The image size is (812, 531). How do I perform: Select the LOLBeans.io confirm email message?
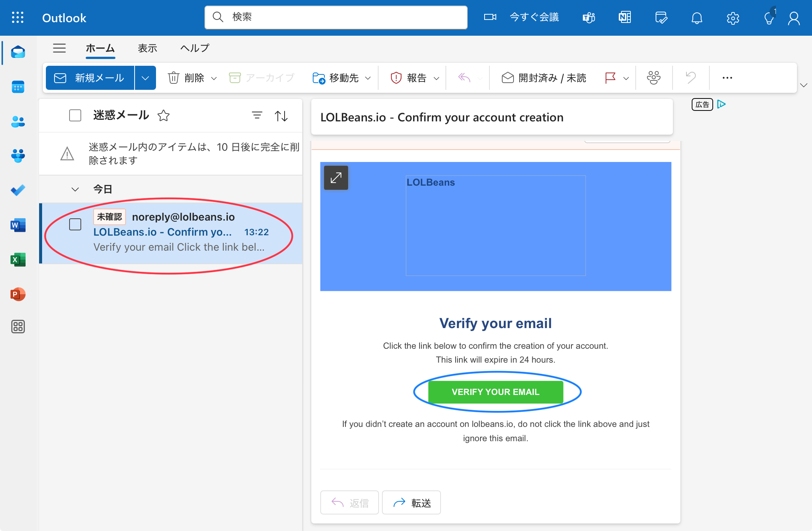(x=171, y=233)
